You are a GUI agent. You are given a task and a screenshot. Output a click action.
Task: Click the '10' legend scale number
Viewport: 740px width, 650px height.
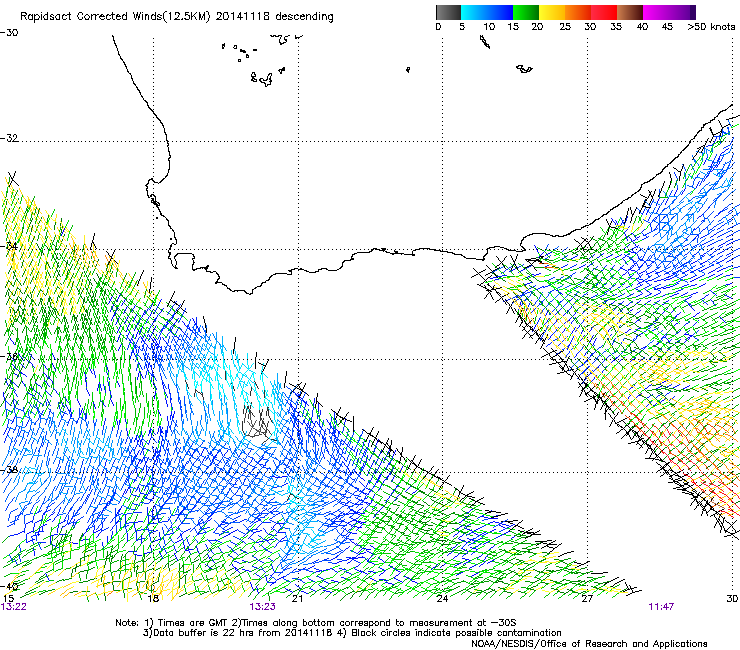(x=489, y=27)
